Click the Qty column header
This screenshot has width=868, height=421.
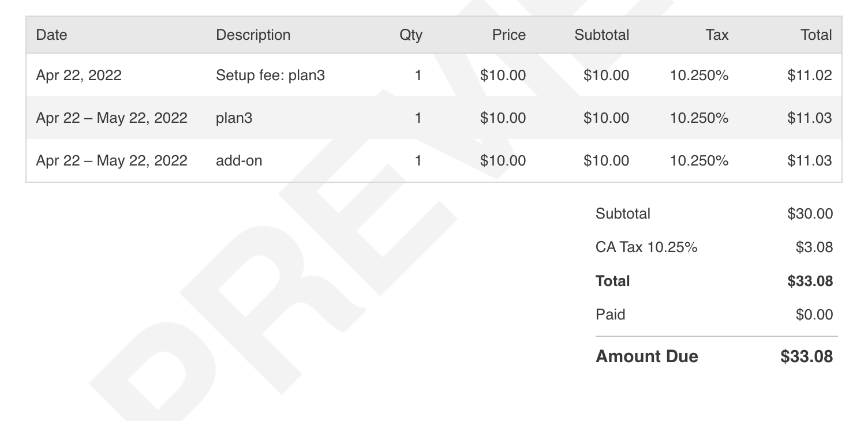coord(410,35)
